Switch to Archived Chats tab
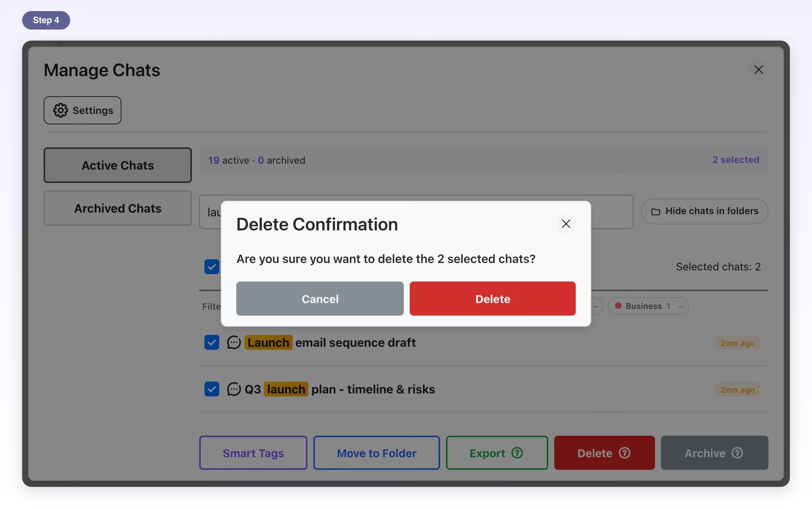 (x=118, y=208)
